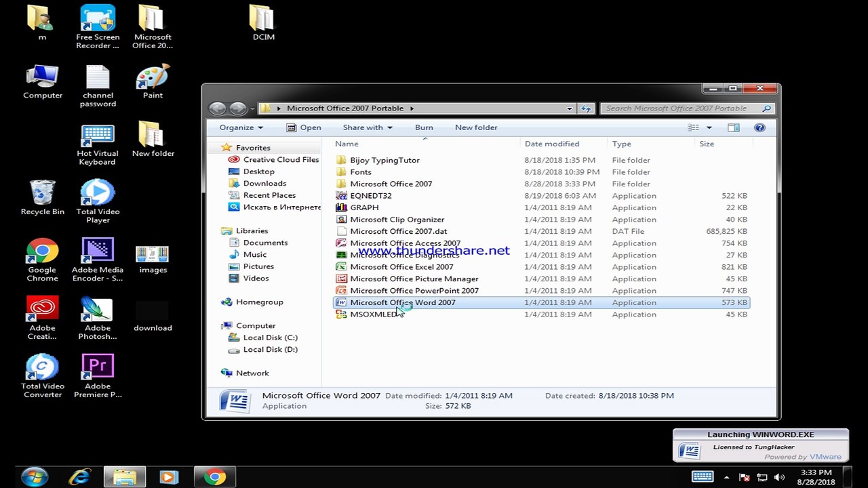Toggle the preview pane button
The height and width of the screenshot is (488, 868).
pos(733,127)
